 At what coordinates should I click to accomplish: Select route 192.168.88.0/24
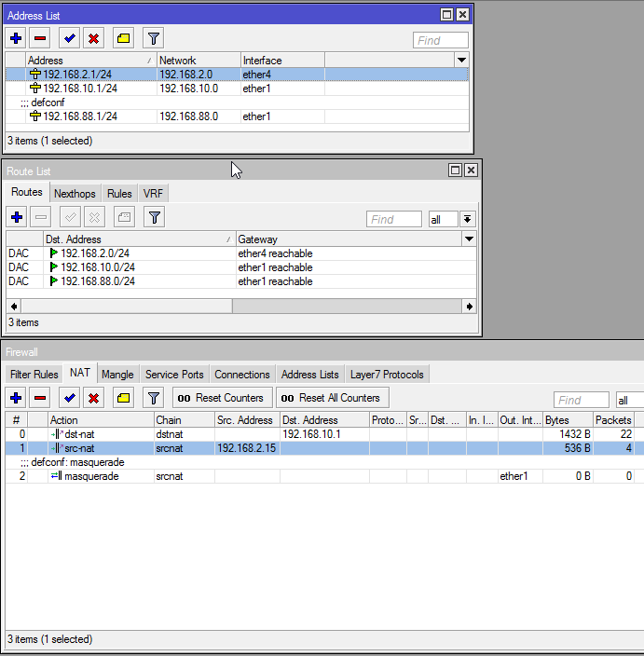tap(241, 281)
